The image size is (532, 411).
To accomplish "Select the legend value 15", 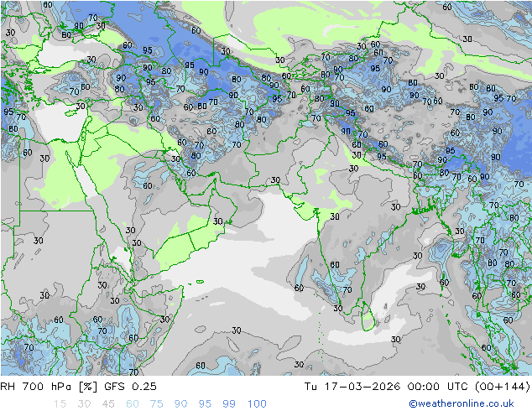I will [60, 404].
